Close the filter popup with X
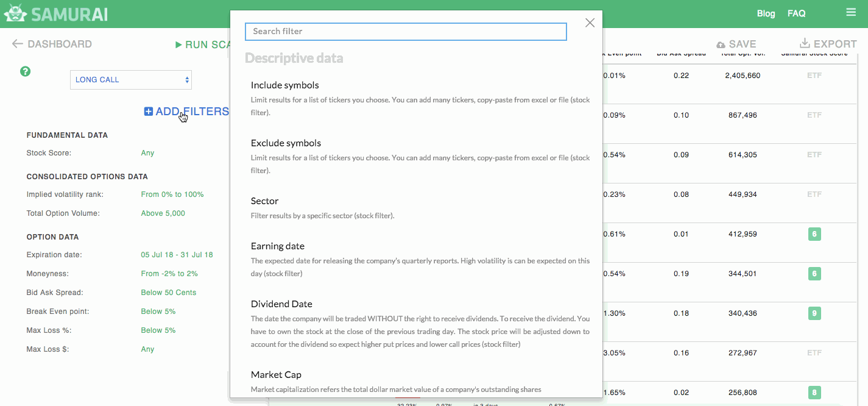Image resolution: width=868 pixels, height=406 pixels. (590, 23)
